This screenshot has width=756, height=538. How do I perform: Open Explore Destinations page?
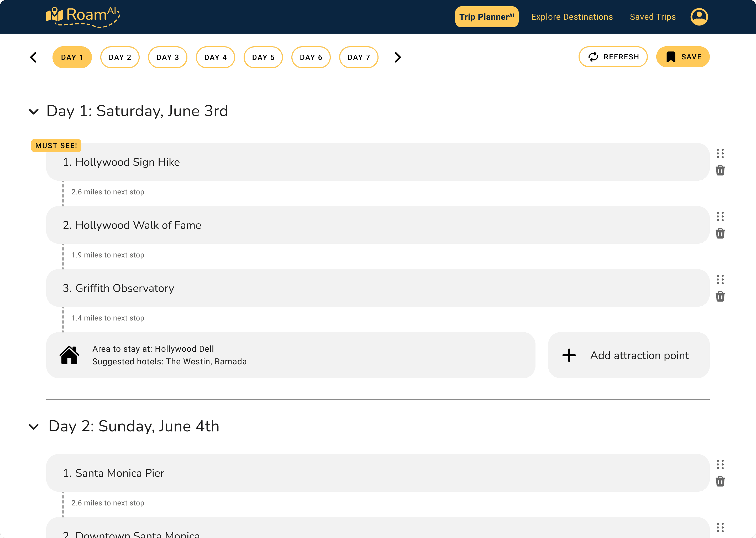tap(572, 17)
